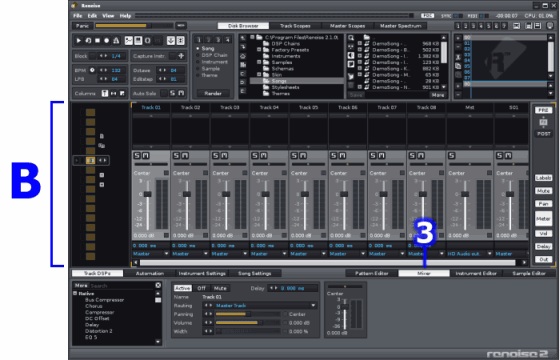Click the top plus button in pattern sequencer
Viewport: 560px width, 360px height.
click(458, 38)
